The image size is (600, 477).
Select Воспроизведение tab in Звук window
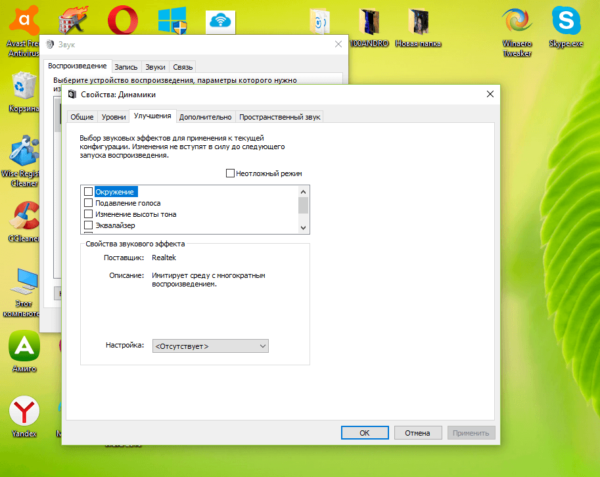pyautogui.click(x=77, y=66)
